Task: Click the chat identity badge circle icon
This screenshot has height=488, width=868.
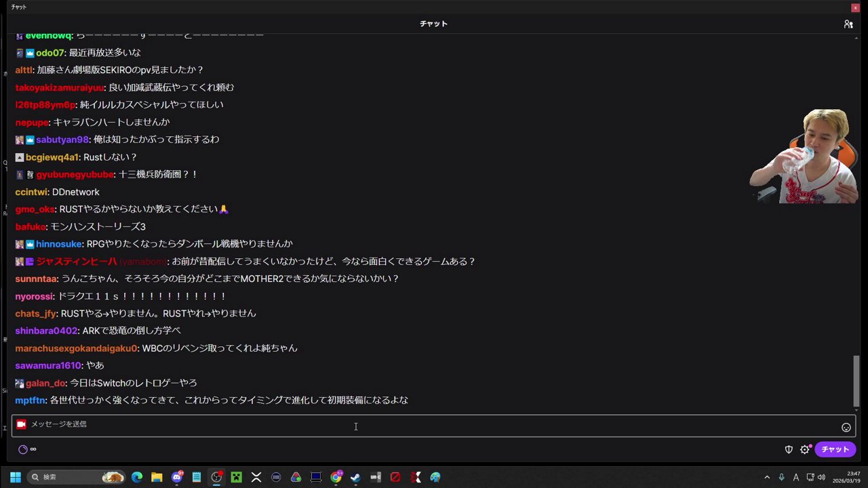Action: coord(22,449)
